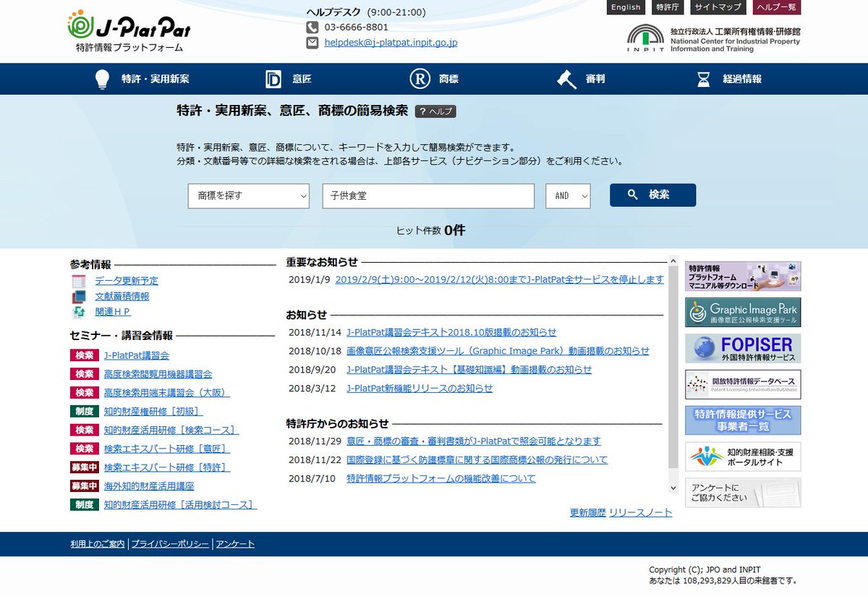Open the 講習会テキスト2018.10版掲載 notice
The height and width of the screenshot is (597, 868).
(x=451, y=332)
